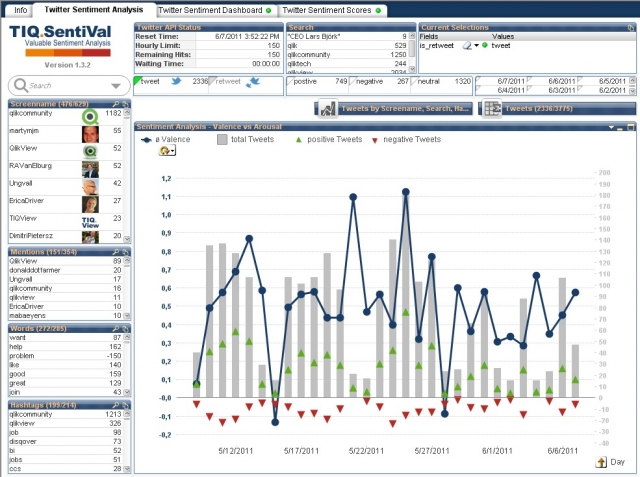
Task: Filter by neutral sentiment
Action: coord(441,81)
